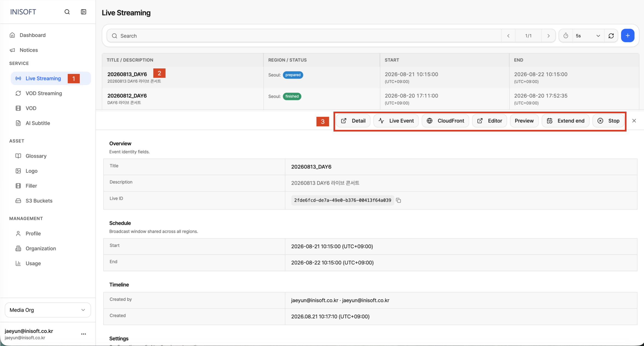The image size is (644, 346).
Task: Close the event detail panel
Action: click(x=634, y=121)
